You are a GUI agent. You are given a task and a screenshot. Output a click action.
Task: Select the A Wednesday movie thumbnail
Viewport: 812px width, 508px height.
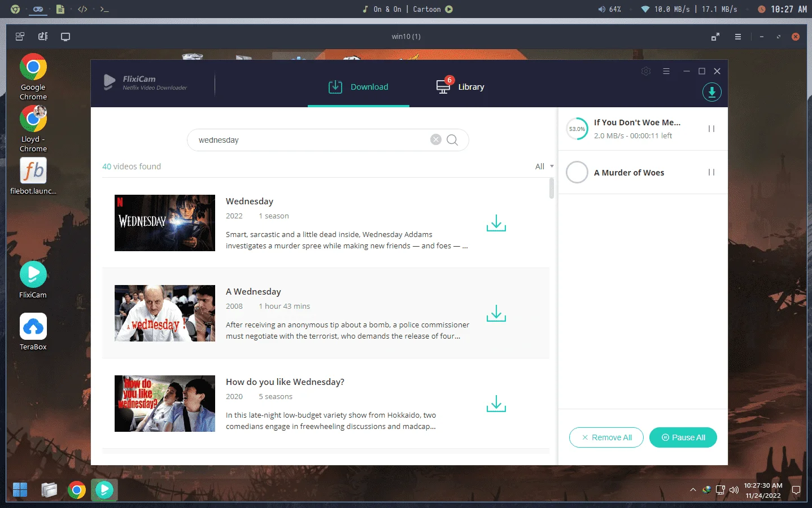pyautogui.click(x=165, y=313)
